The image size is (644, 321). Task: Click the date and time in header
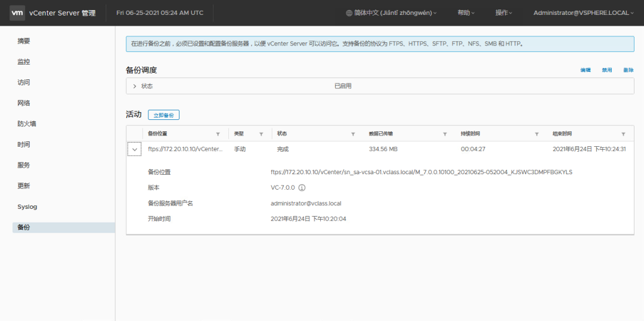(x=160, y=13)
